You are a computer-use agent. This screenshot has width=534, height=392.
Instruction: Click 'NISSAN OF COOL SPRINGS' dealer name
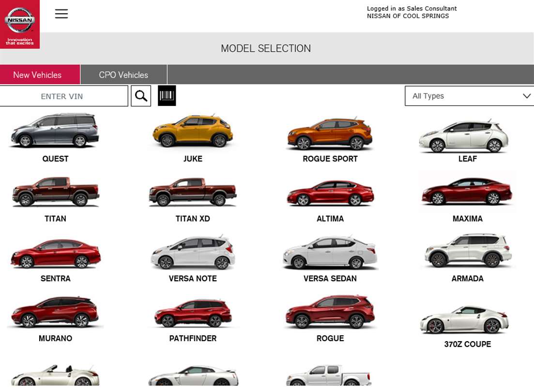(408, 16)
